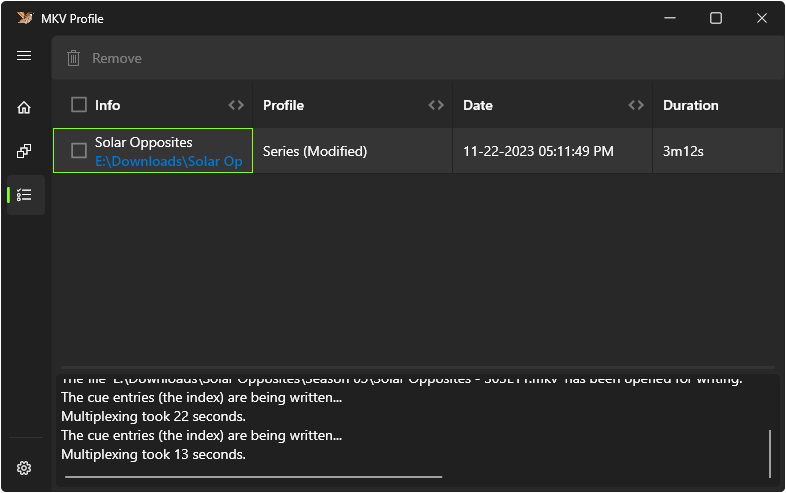This screenshot has width=786, height=493.
Task: Click the MKV Profile app logo
Action: (25, 19)
